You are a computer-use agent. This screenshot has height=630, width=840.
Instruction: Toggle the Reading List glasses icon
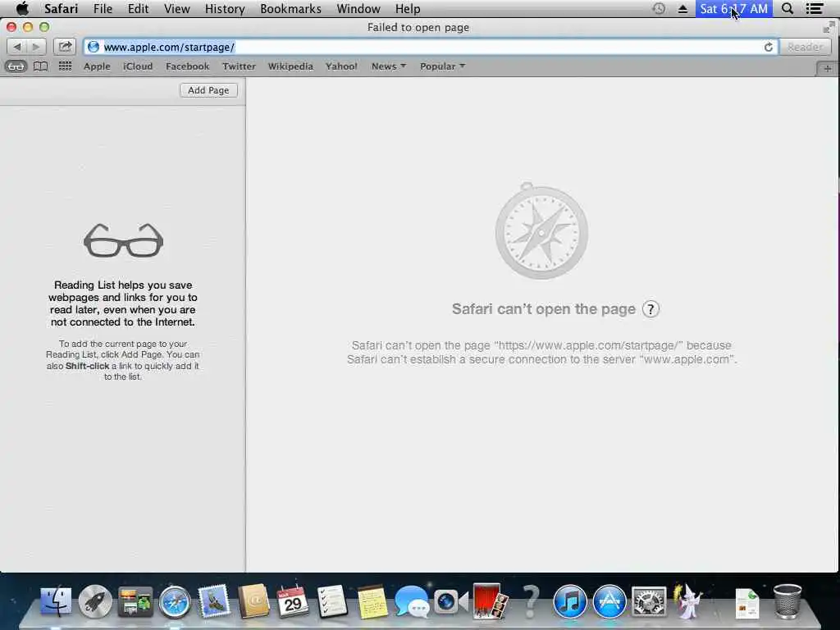click(x=16, y=66)
